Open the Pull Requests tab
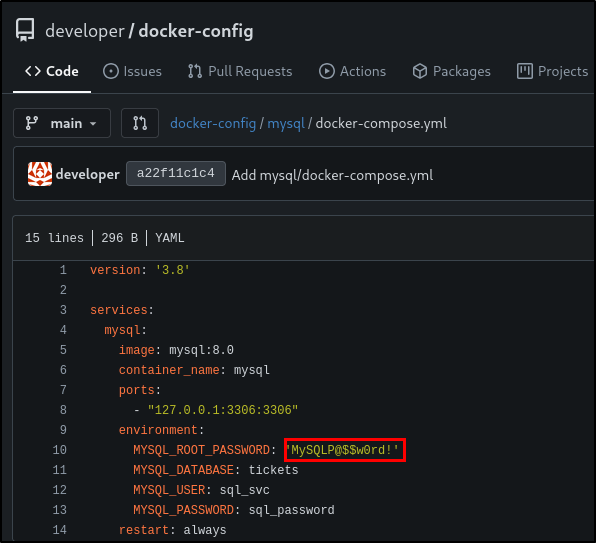Viewport: 596px width, 543px height. [x=240, y=71]
